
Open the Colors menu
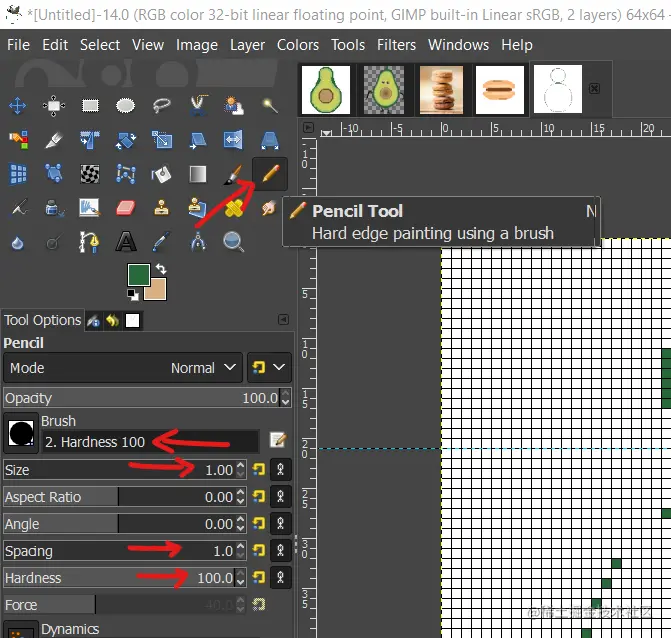(x=298, y=45)
